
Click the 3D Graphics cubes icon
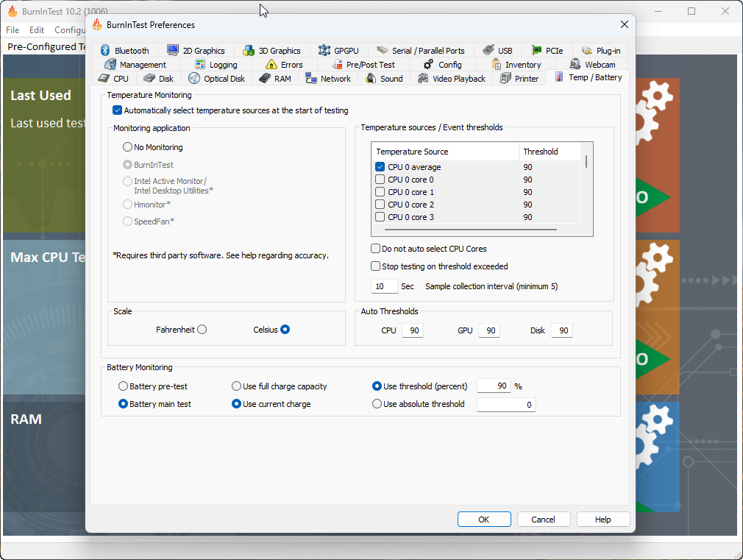(249, 50)
